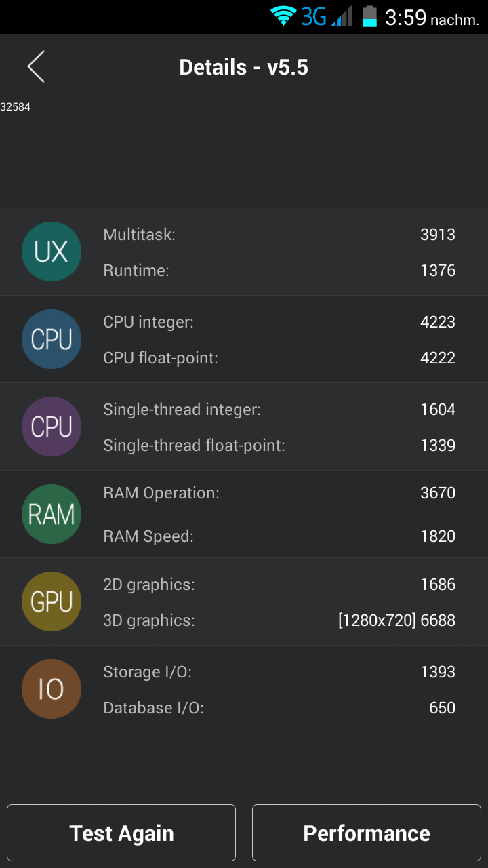Tap the teal UX category icon
Viewport: 488px width, 868px height.
pyautogui.click(x=52, y=252)
